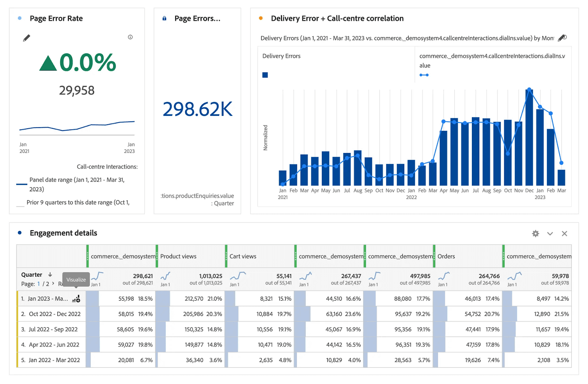Click the pencil edit icon in Page Error Rate
Image resolution: width=588 pixels, height=384 pixels.
pos(26,38)
